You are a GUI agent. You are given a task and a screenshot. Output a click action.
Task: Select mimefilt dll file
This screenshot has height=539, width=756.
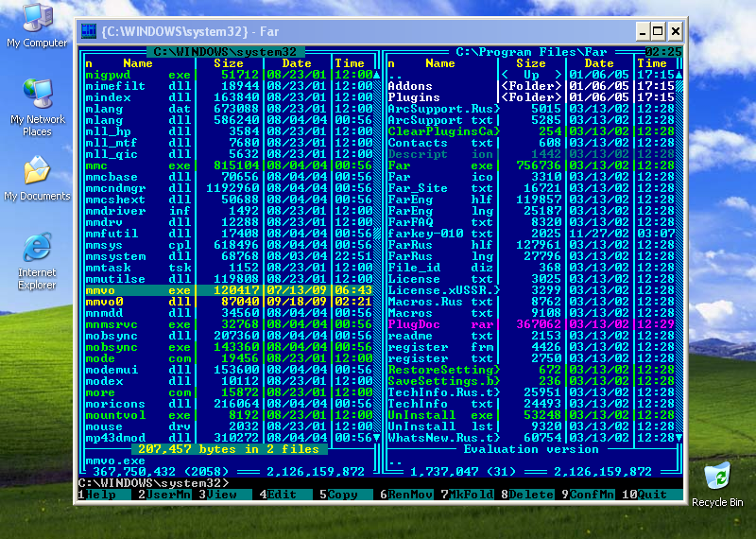click(x=229, y=86)
